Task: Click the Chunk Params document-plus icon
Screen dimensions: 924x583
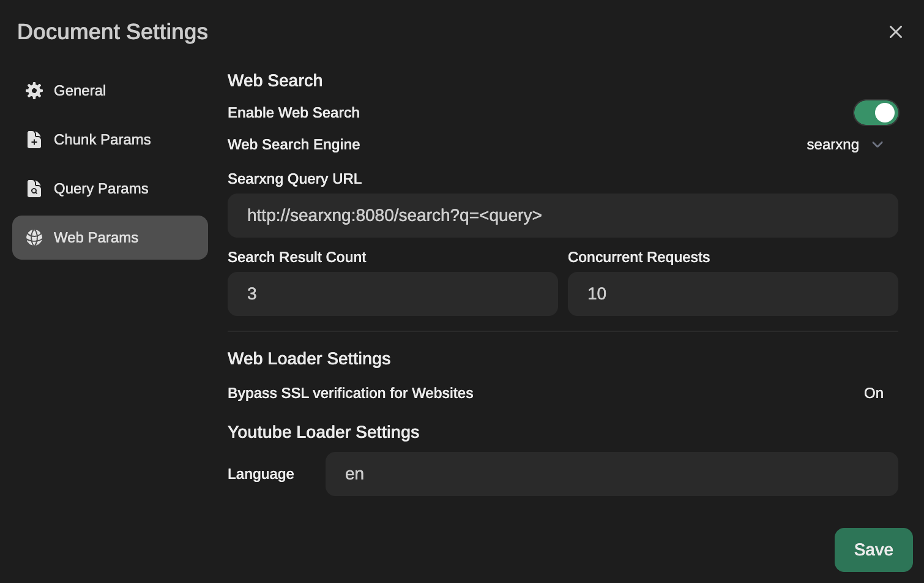Action: [34, 140]
